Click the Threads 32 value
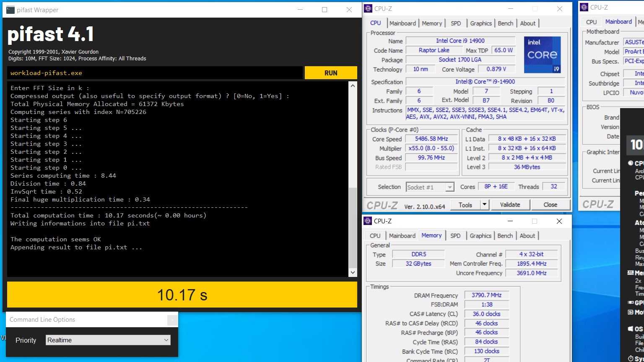Viewport: 644px width, 362px height. [x=554, y=186]
